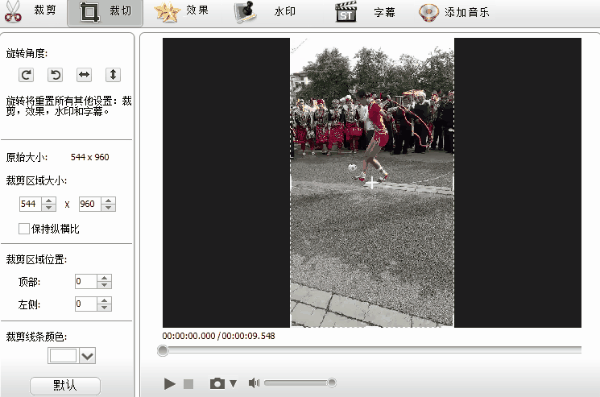Screen dimensions: 600x397
Task: Click the crosshair center in video preview
Action: click(x=371, y=183)
